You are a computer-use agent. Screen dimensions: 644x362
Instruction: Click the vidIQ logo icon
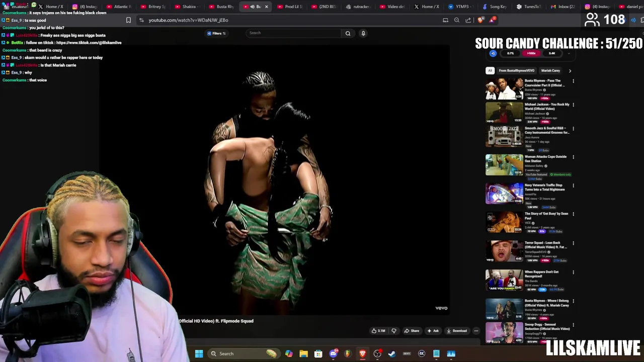493,53
